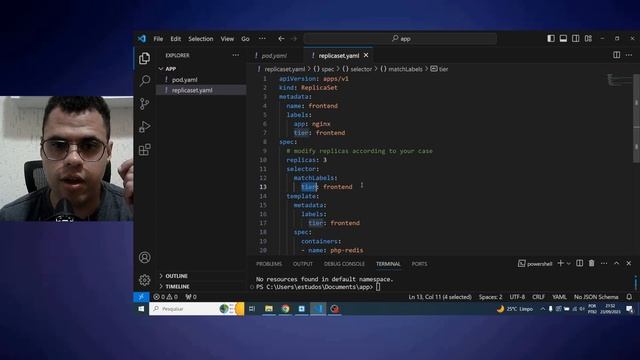Open the Extensions view
This screenshot has width=640, height=360.
pos(144,150)
